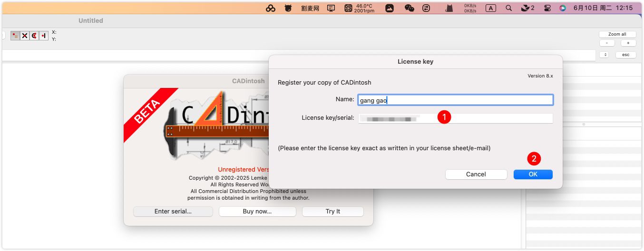Choose the circle center snap icon

coord(34,36)
